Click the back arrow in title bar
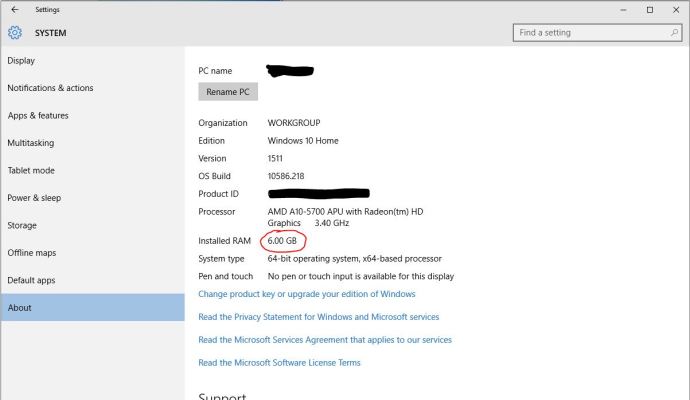Viewport: 690px width, 400px height. 15,9
